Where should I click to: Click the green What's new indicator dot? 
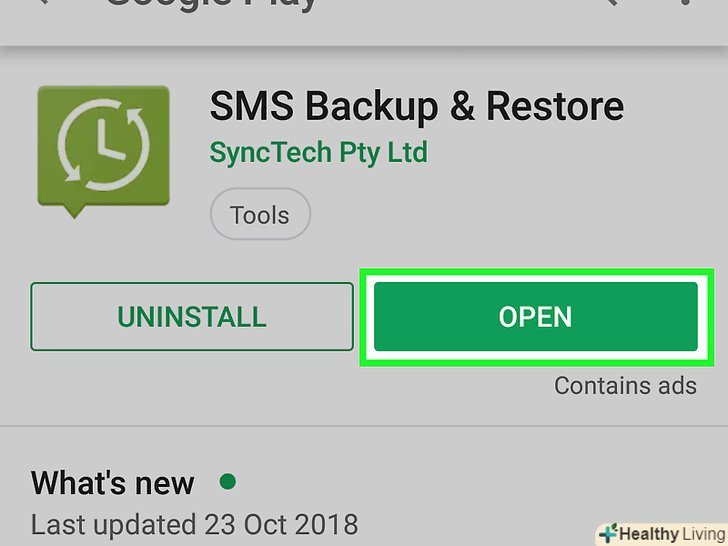click(228, 481)
